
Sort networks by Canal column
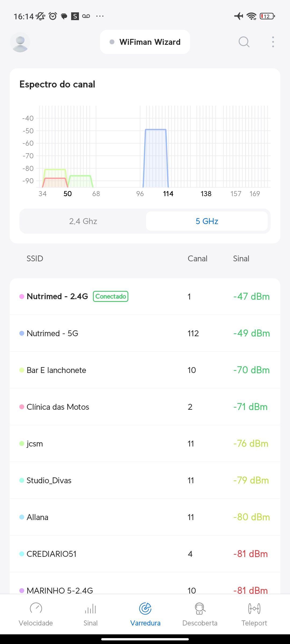197,259
